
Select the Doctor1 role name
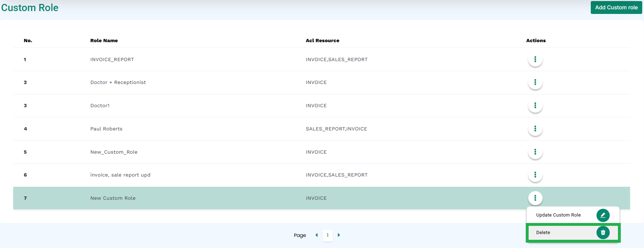click(x=100, y=106)
